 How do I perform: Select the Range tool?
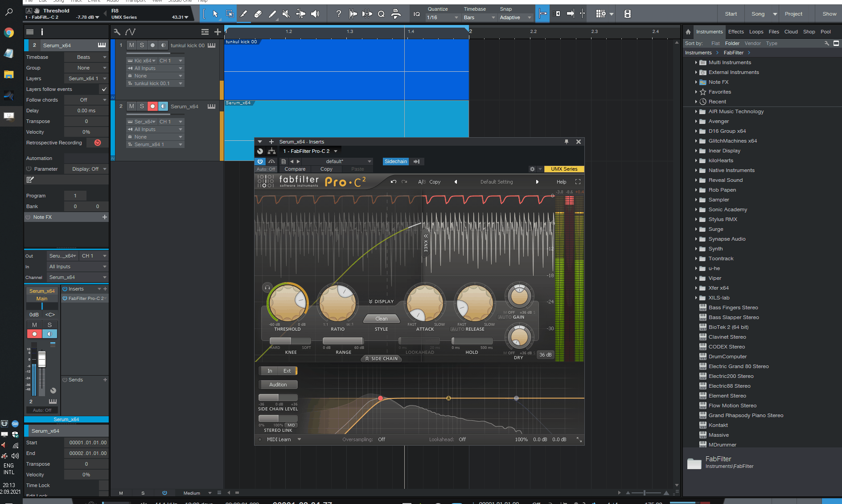(x=230, y=14)
